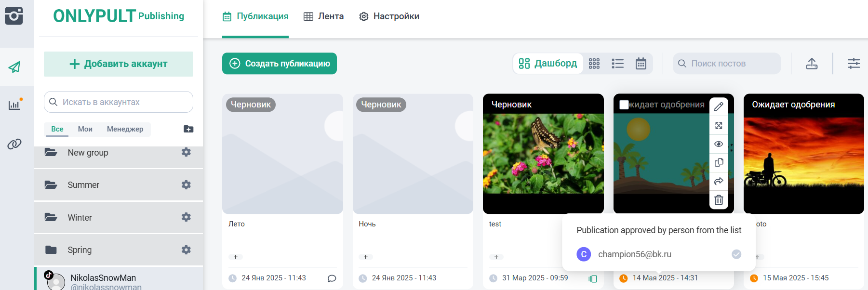The width and height of the screenshot is (868, 290).
Task: Click the pencil edit icon on post
Action: 719,106
